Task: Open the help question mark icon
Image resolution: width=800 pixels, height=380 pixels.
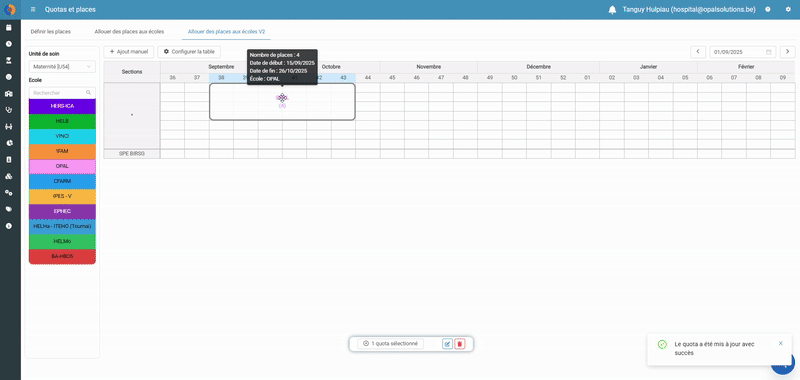Action: point(767,10)
